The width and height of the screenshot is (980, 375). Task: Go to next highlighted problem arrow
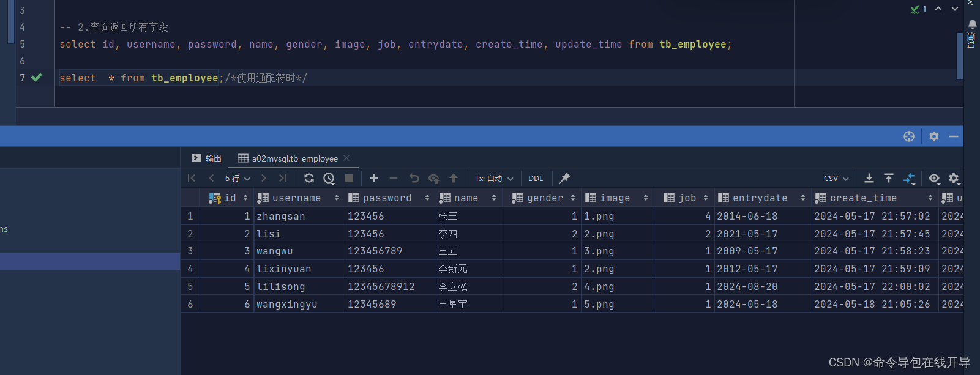click(x=955, y=9)
